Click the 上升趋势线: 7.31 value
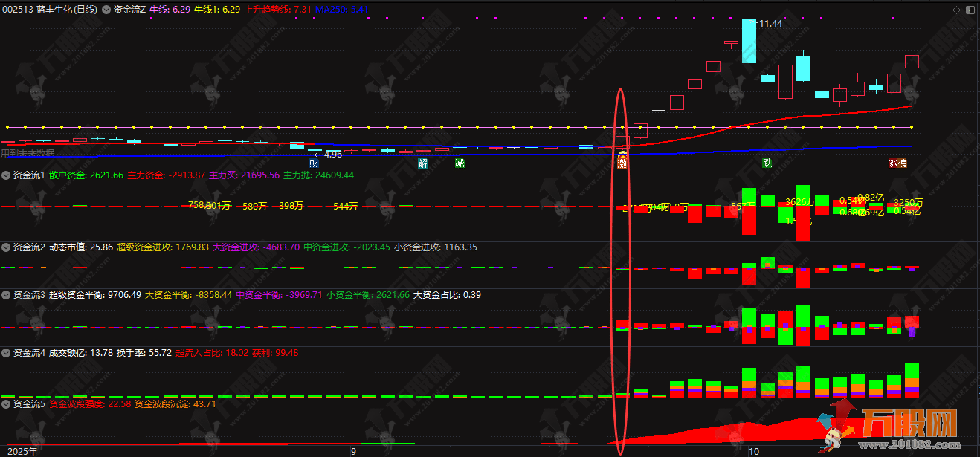The height and width of the screenshot is (457, 980). pyautogui.click(x=277, y=10)
